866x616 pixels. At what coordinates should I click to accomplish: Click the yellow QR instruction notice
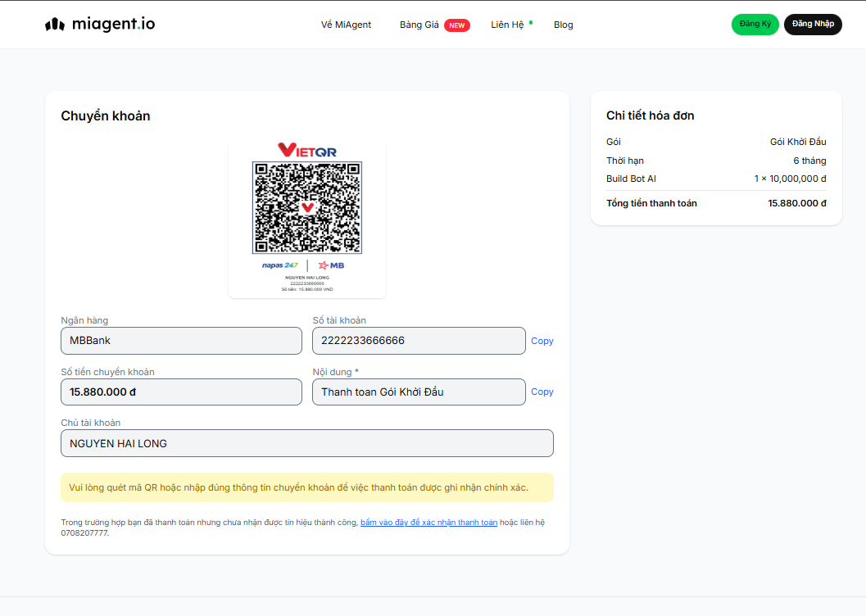pos(307,487)
